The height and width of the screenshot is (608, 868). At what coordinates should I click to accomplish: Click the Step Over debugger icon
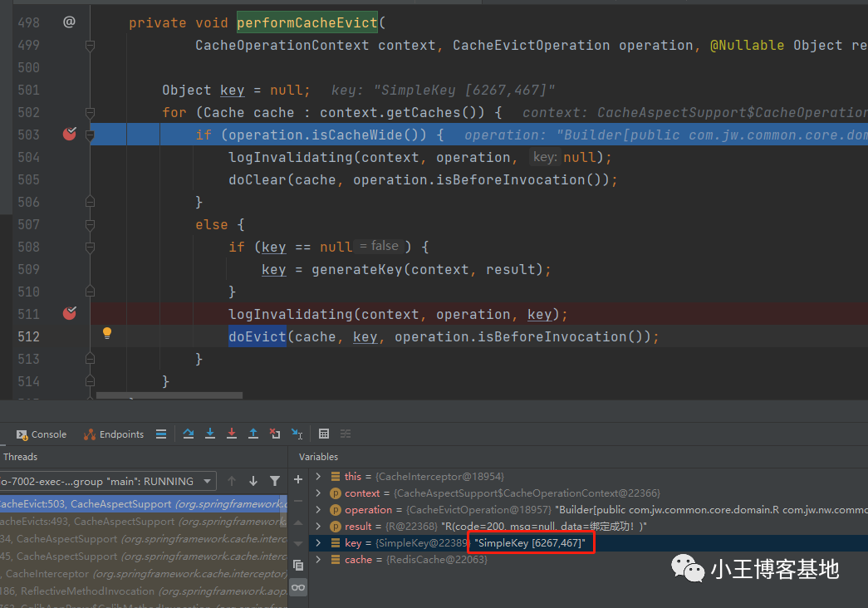[189, 434]
